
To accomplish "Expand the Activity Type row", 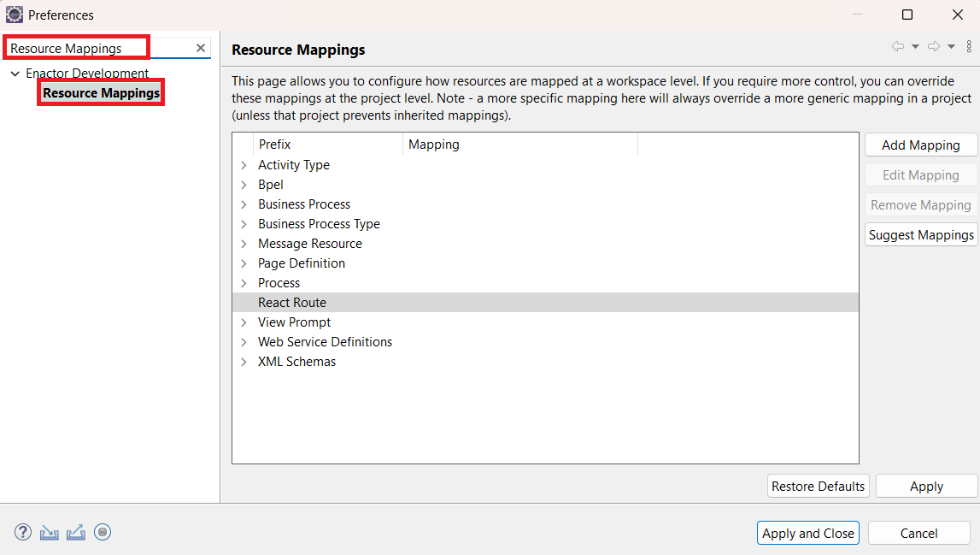I will [244, 165].
